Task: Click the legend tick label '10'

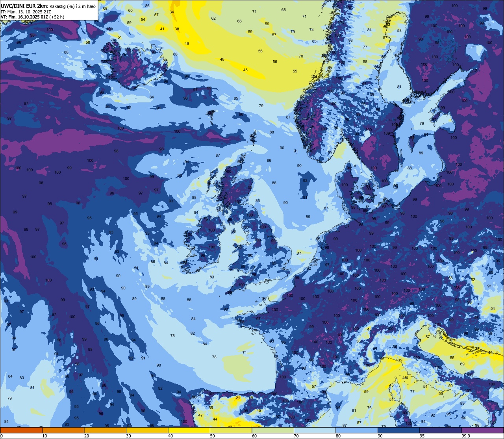Action: point(44,436)
